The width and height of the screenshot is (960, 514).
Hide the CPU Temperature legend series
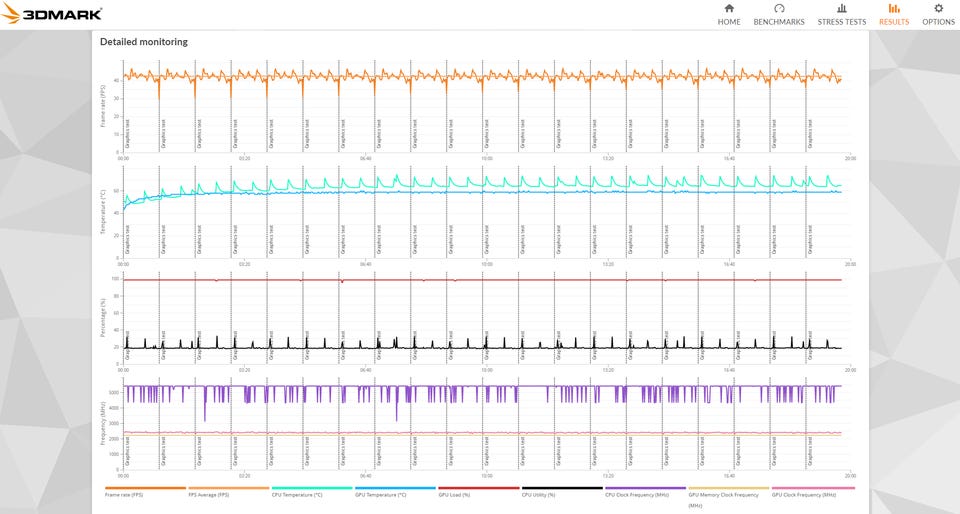296,494
